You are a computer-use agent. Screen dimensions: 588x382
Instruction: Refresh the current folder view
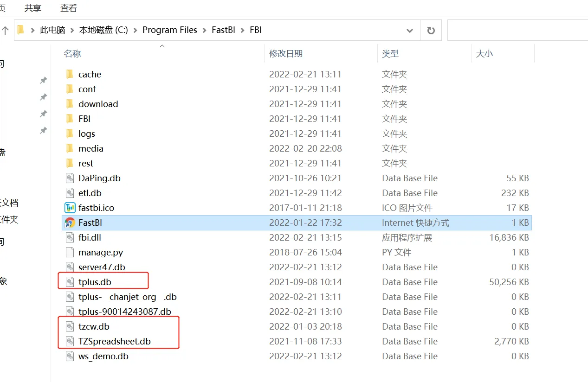point(431,30)
